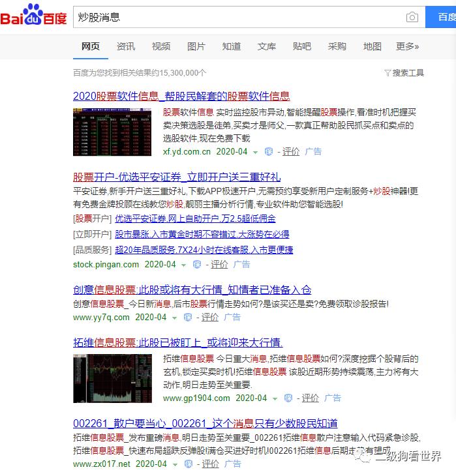This screenshot has width=456, height=476.
Task: Click 广告 label on www.yy7q.com result
Action: pos(232,318)
